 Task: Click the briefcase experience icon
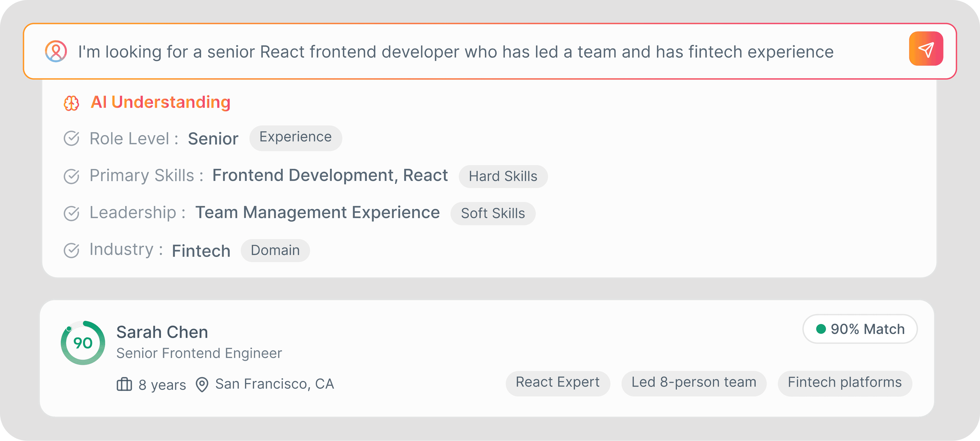(x=124, y=384)
